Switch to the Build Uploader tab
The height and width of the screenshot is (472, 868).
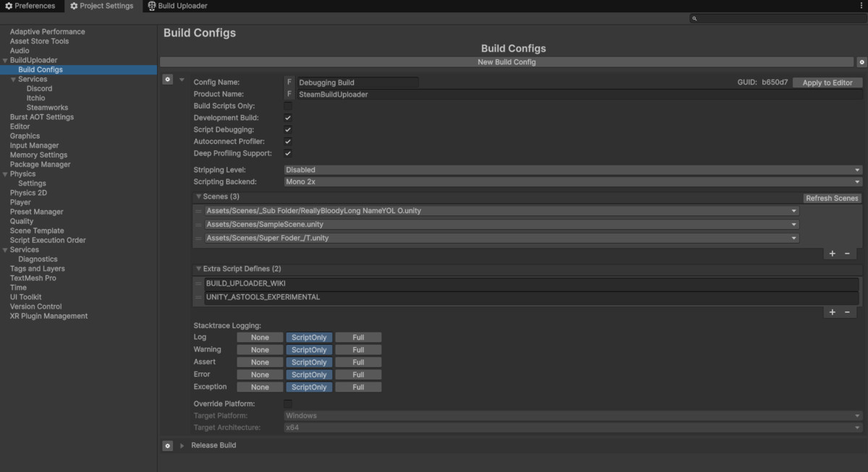(x=176, y=5)
